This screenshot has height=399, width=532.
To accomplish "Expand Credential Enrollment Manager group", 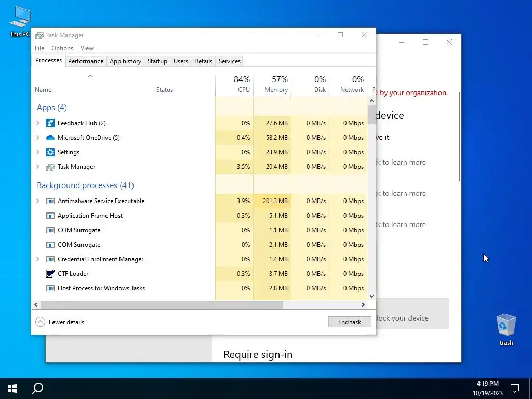I will coord(37,259).
